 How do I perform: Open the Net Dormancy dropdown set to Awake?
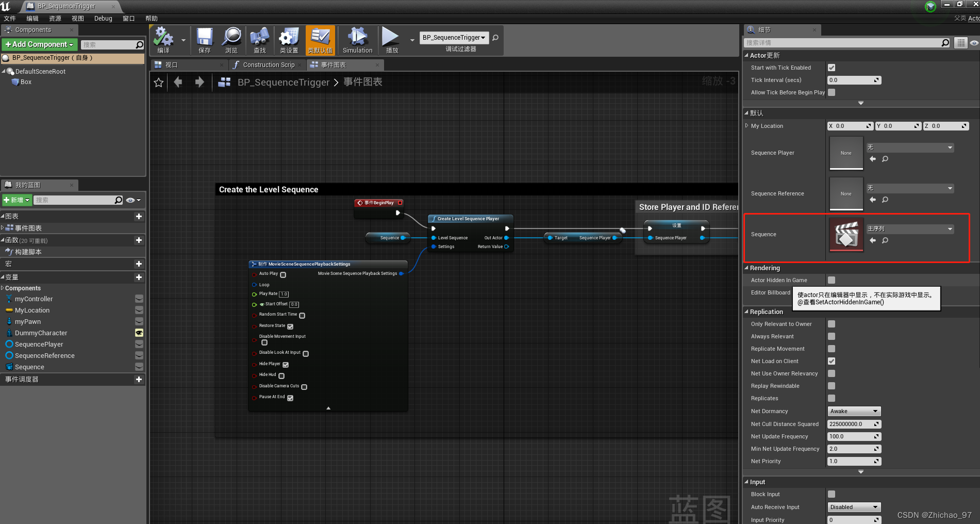854,411
